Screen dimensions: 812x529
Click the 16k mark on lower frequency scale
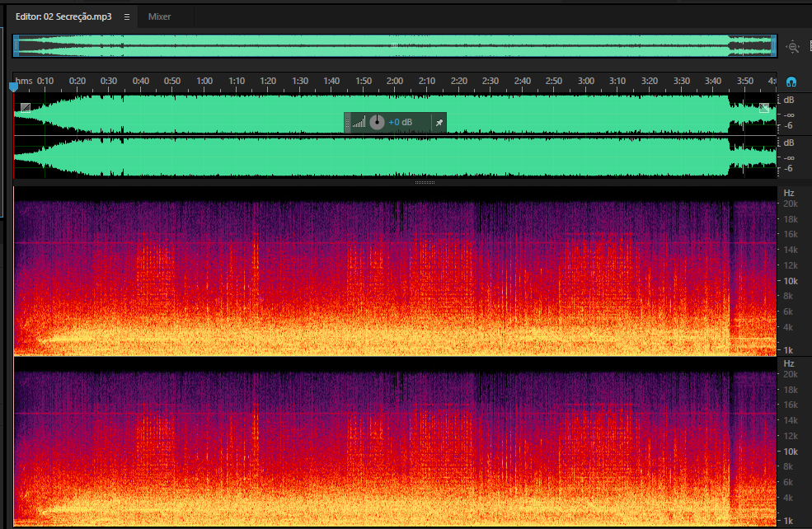coord(791,405)
